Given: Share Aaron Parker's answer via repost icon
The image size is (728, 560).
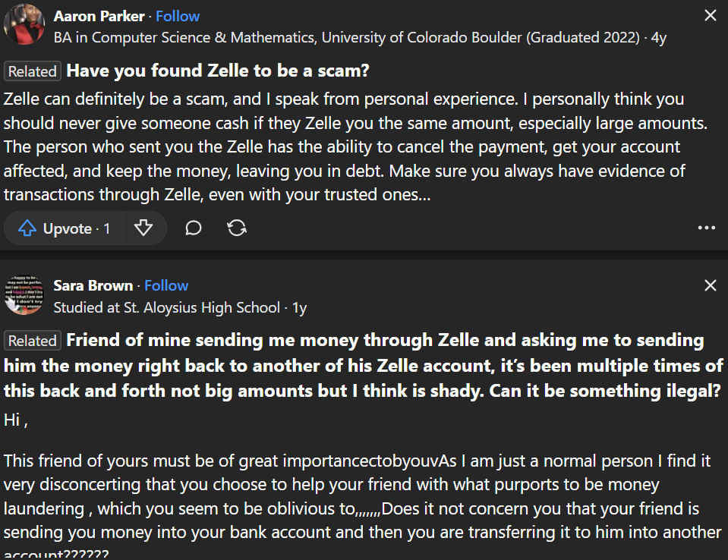Looking at the screenshot, I should [237, 228].
